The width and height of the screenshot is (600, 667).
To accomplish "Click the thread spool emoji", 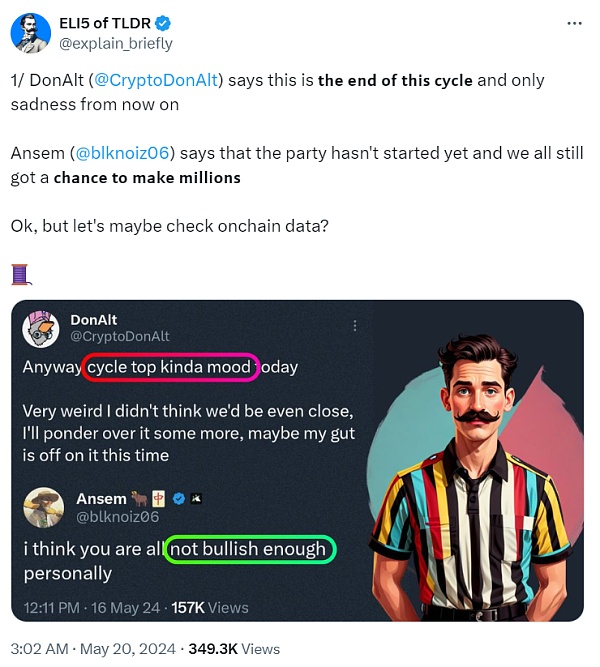I will pyautogui.click(x=19, y=273).
